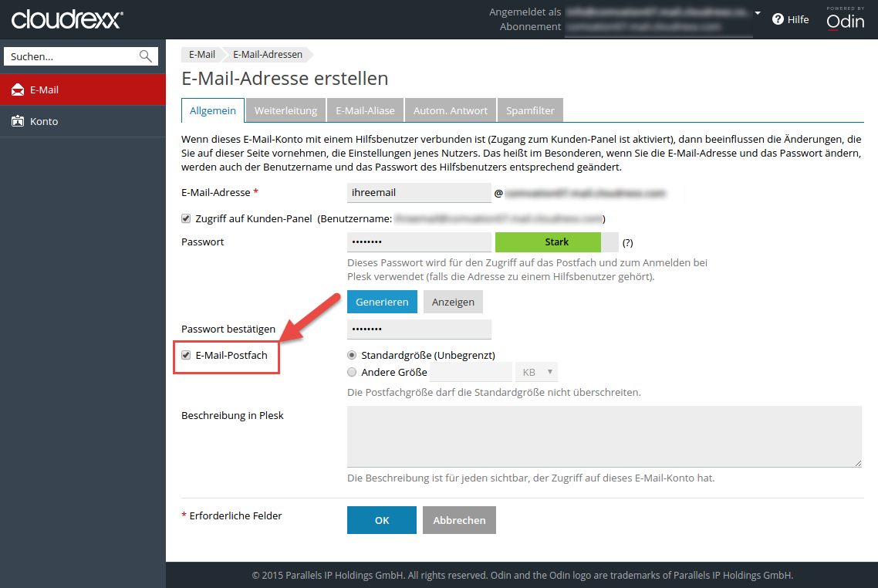Open the E-Mail-Aliase tab
Viewport: 878px width, 588px height.
(365, 110)
